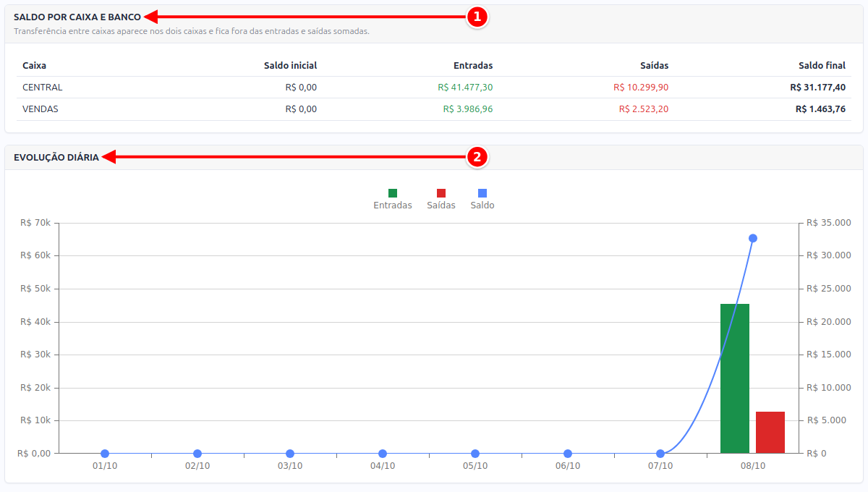Click the SALDO POR CAIXA E BANCO heading

(x=77, y=17)
